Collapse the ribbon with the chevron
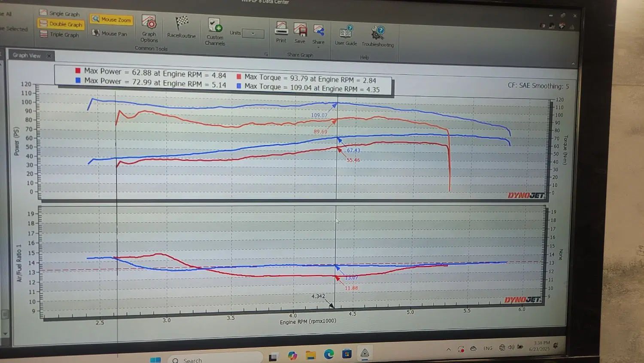The width and height of the screenshot is (644, 363). click(573, 64)
